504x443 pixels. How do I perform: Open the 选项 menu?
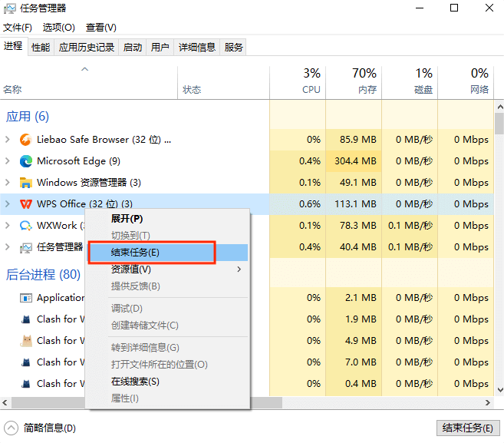click(58, 28)
